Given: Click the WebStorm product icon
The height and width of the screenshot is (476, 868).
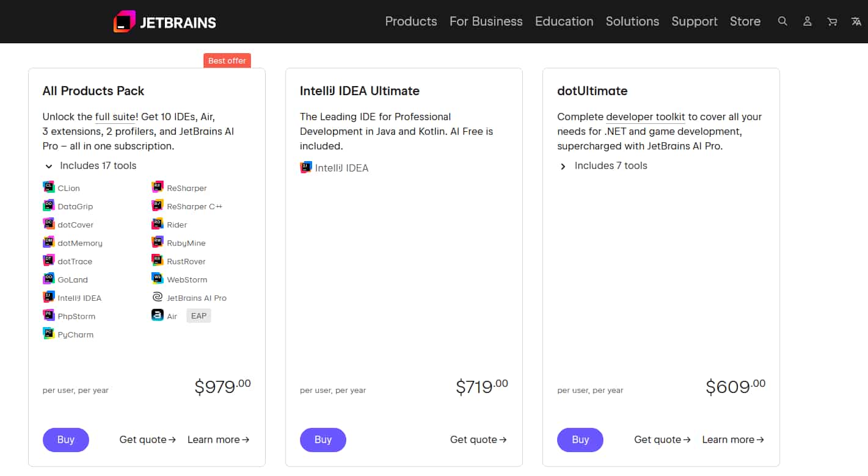Looking at the screenshot, I should [x=158, y=279].
